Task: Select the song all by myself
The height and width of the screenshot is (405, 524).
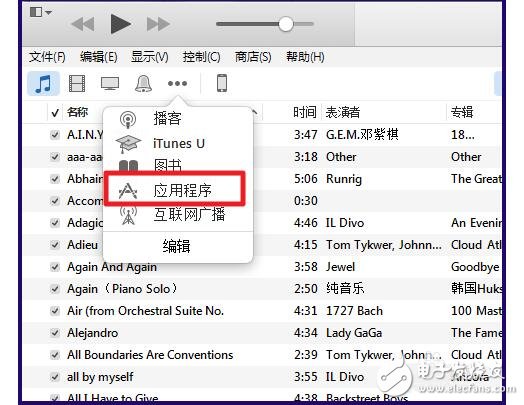Action: click(x=100, y=377)
